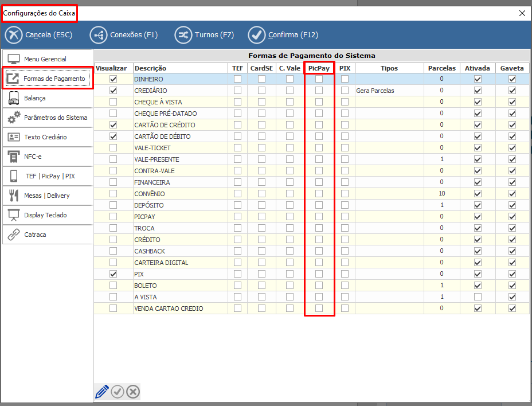The image size is (532, 406).
Task: Click the grey checkmark confirm icon at bottom
Action: (118, 392)
